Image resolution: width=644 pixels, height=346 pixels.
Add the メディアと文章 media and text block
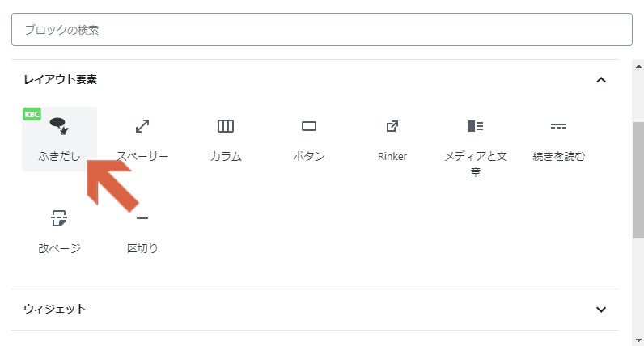(476, 141)
